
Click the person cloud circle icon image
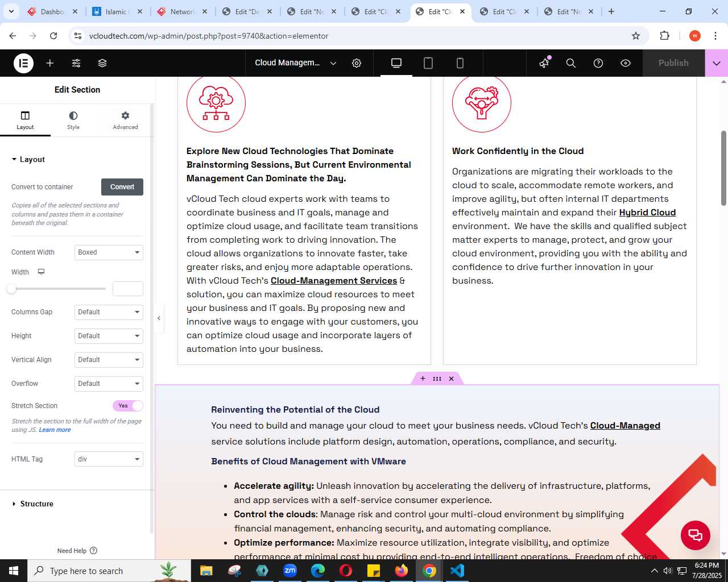point(482,104)
